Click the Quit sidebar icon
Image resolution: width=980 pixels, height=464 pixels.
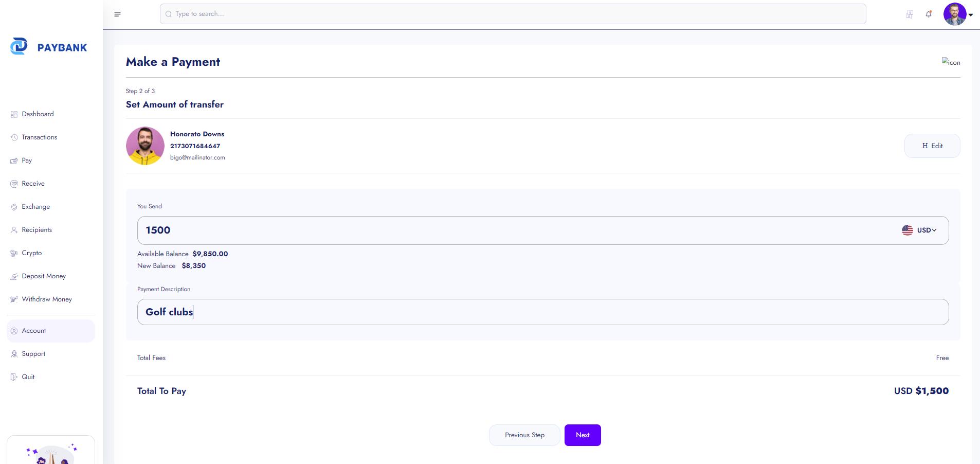coord(14,377)
